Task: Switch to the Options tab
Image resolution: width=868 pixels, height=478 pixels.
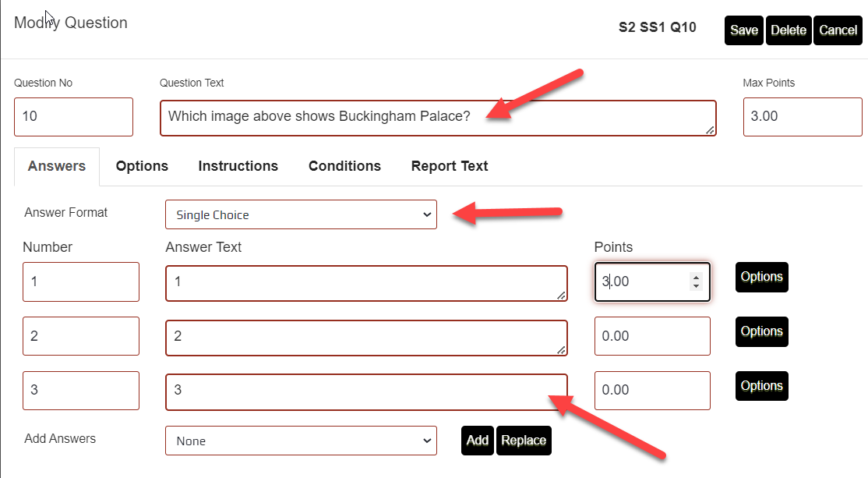Action: click(142, 166)
